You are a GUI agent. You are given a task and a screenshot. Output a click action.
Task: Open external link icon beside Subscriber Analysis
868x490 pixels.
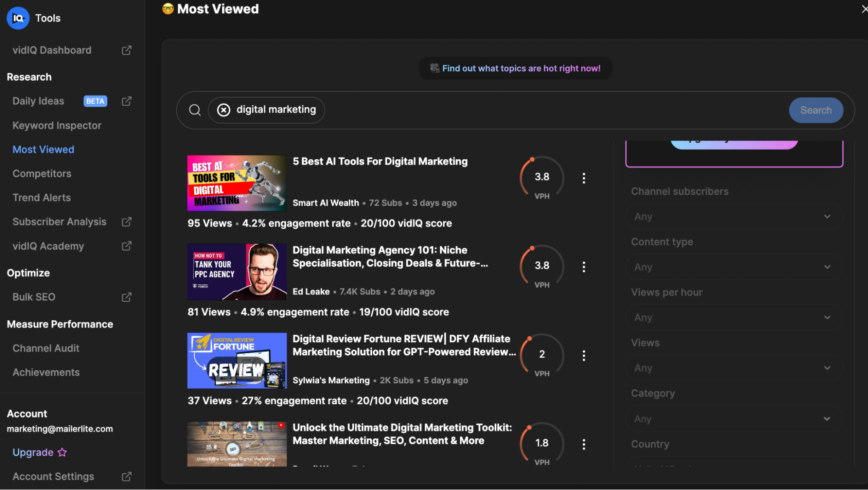click(126, 222)
